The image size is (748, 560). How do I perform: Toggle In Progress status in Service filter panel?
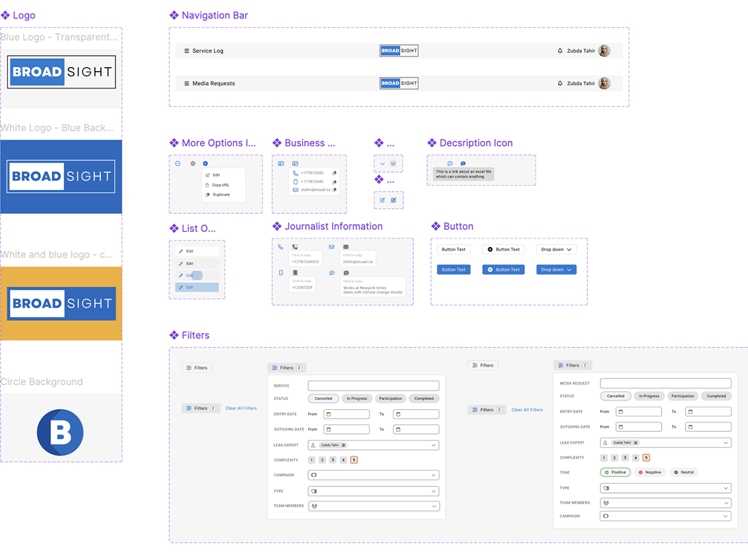pos(357,399)
